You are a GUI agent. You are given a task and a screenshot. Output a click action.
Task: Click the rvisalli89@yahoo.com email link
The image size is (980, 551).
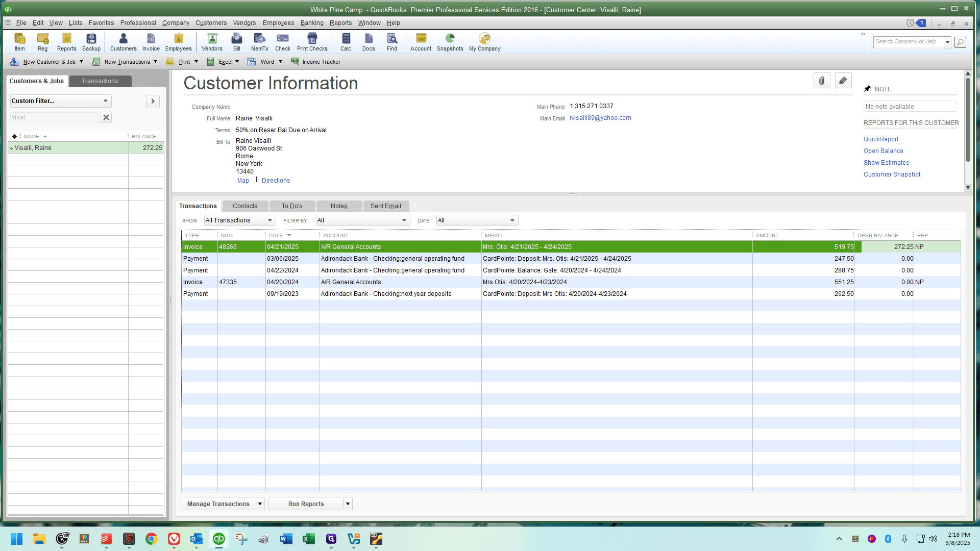tap(600, 118)
